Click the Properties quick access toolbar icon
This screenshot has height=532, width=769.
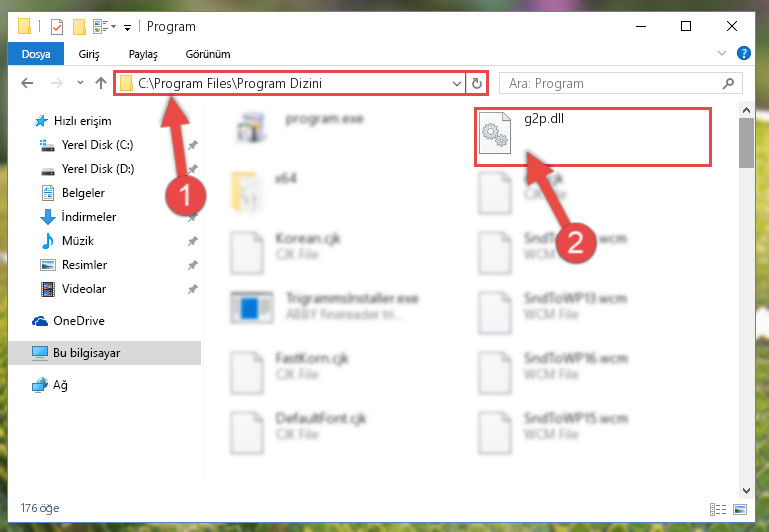57,26
